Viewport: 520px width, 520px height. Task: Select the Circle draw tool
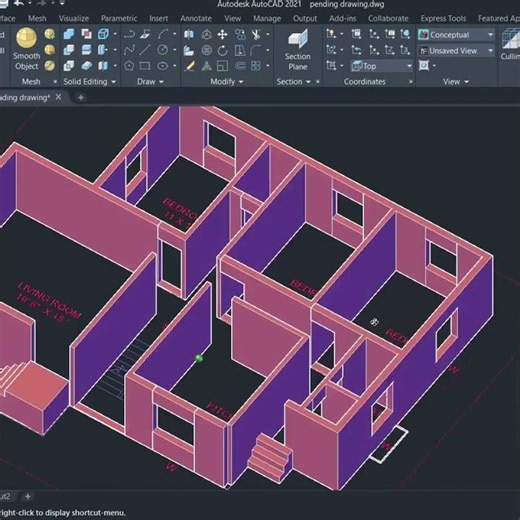coord(163,50)
